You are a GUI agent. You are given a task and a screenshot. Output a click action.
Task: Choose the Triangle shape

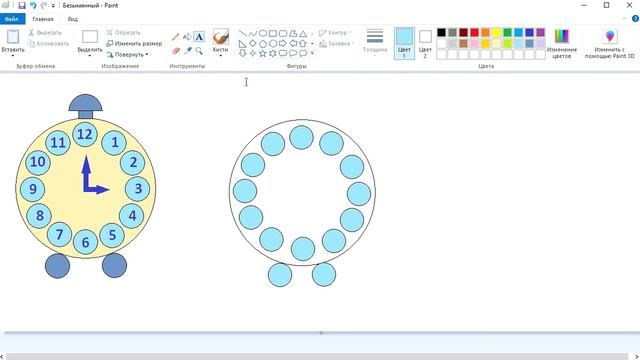pyautogui.click(x=303, y=33)
